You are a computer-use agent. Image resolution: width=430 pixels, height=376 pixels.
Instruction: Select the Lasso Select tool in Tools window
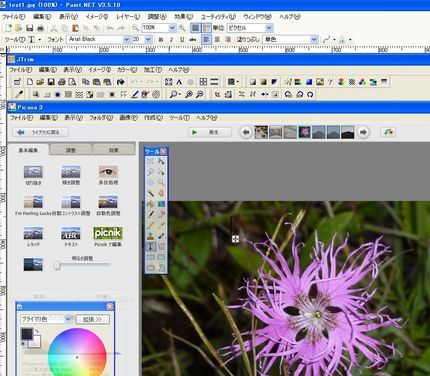[151, 172]
